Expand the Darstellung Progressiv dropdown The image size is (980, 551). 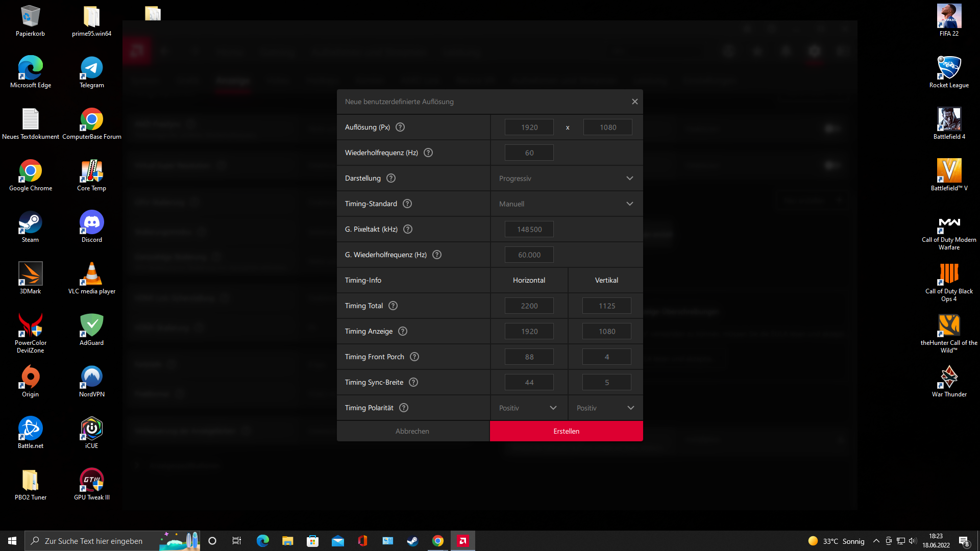point(566,178)
